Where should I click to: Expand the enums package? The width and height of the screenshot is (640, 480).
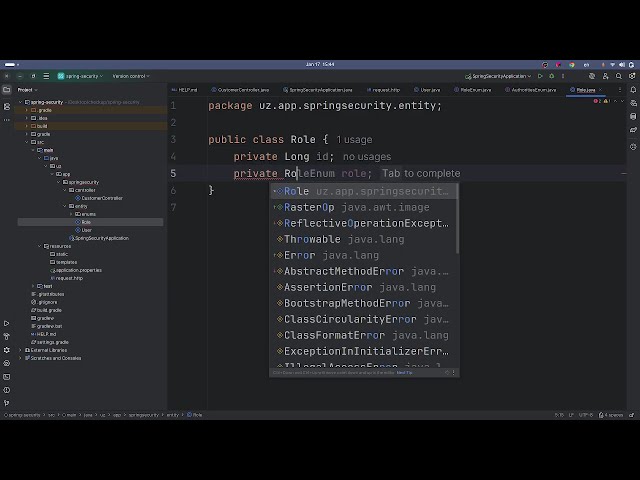click(71, 214)
